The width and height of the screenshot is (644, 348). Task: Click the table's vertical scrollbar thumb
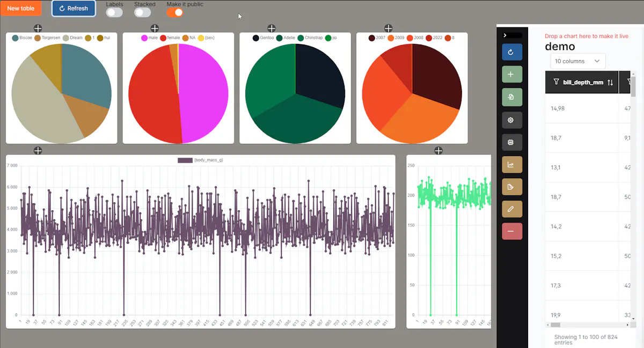pos(633,87)
